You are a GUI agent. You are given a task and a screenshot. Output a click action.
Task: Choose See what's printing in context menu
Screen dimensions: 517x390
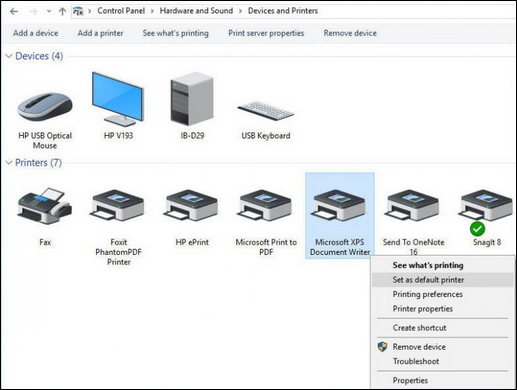tap(428, 265)
